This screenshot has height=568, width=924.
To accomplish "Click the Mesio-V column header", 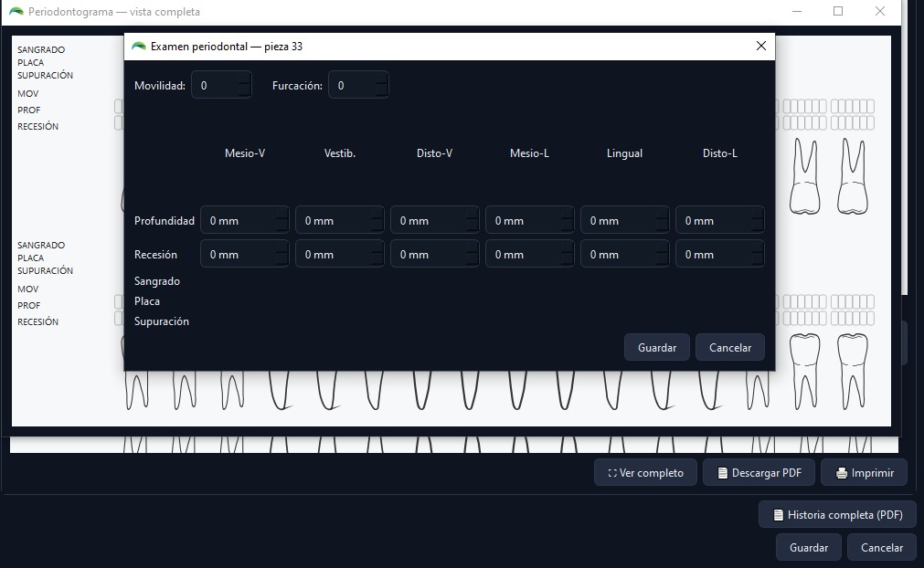I will click(245, 153).
